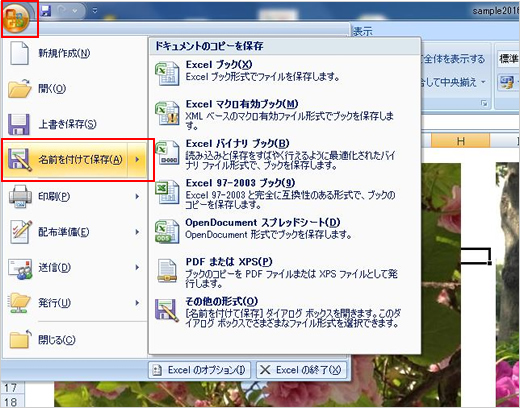This screenshot has width=520, height=408.
Task: Open the 標準 number format combo box
Action: click(x=509, y=59)
